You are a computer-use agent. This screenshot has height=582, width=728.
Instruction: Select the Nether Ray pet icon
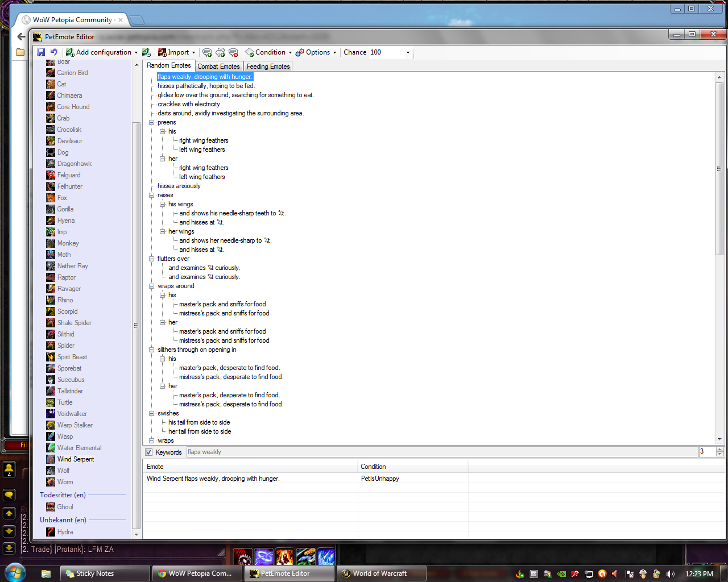click(51, 266)
